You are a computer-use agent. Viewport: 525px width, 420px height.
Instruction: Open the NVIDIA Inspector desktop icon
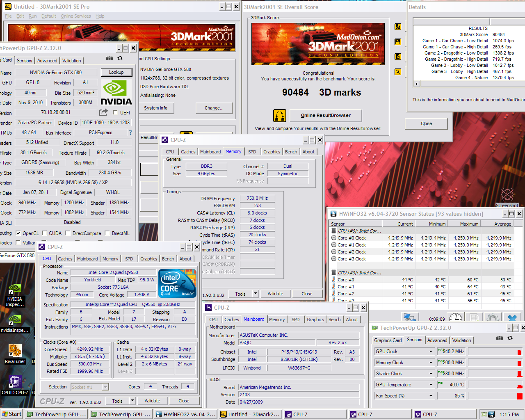(15, 294)
